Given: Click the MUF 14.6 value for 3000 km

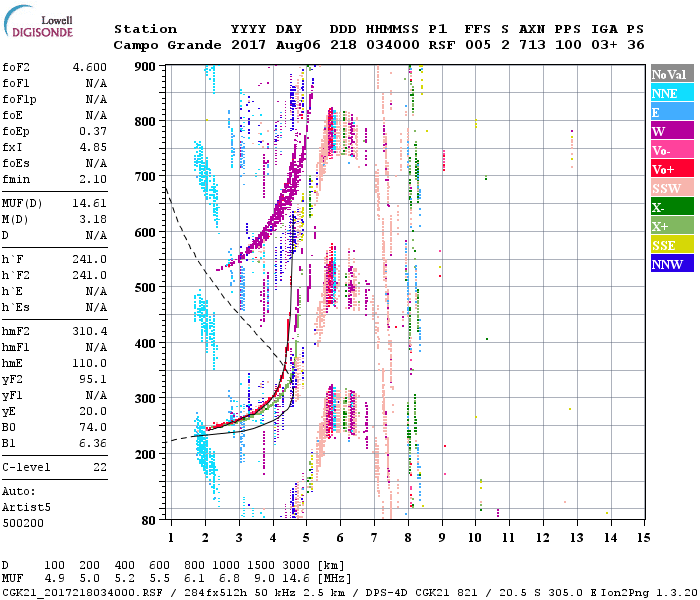Looking at the screenshot, I should (296, 579).
